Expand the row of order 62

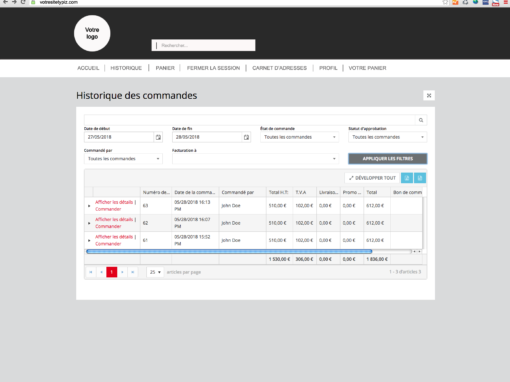[x=89, y=223]
